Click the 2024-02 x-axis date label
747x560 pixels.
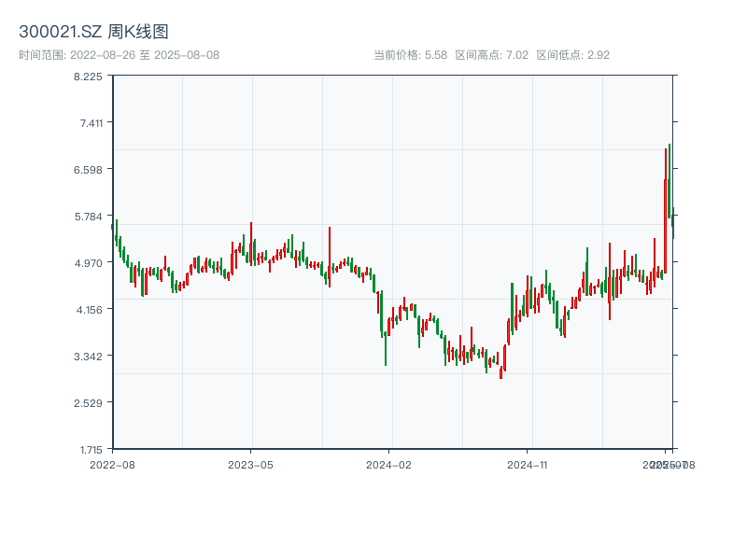[389, 464]
